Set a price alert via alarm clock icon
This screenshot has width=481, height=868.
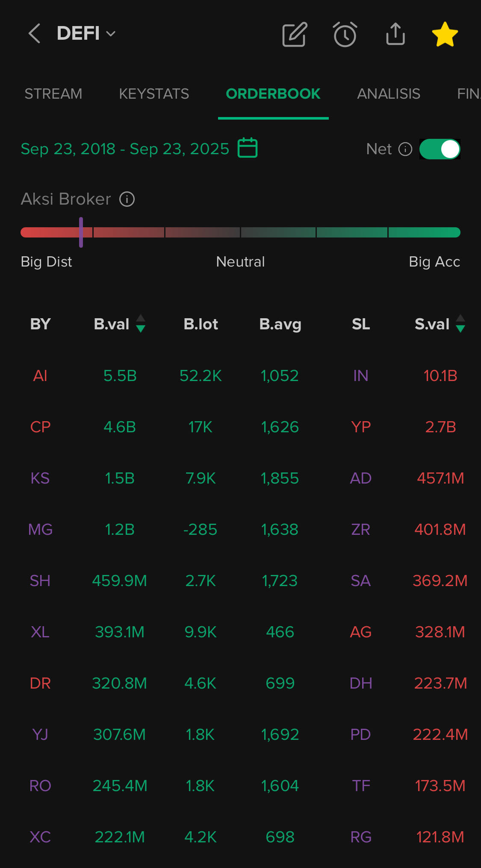tap(345, 34)
